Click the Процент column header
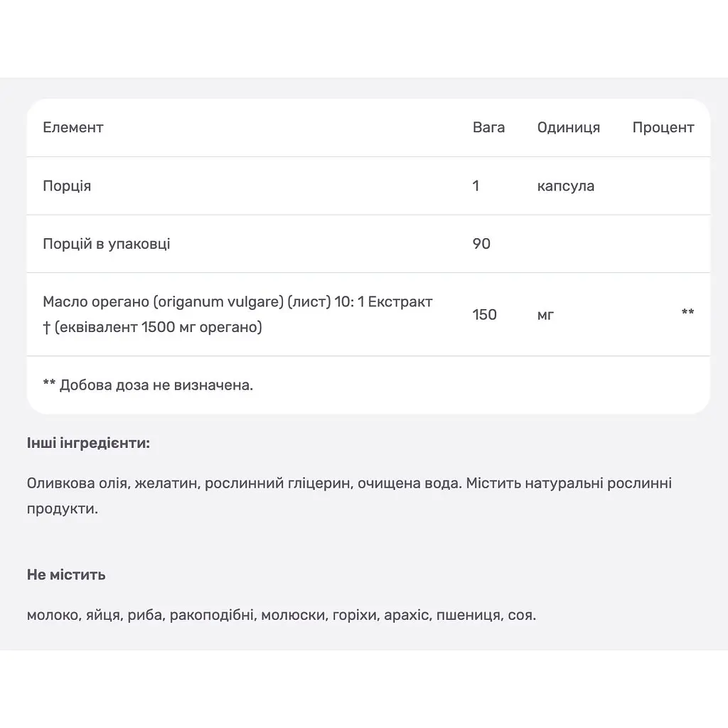The height and width of the screenshot is (728, 728). coord(663,128)
